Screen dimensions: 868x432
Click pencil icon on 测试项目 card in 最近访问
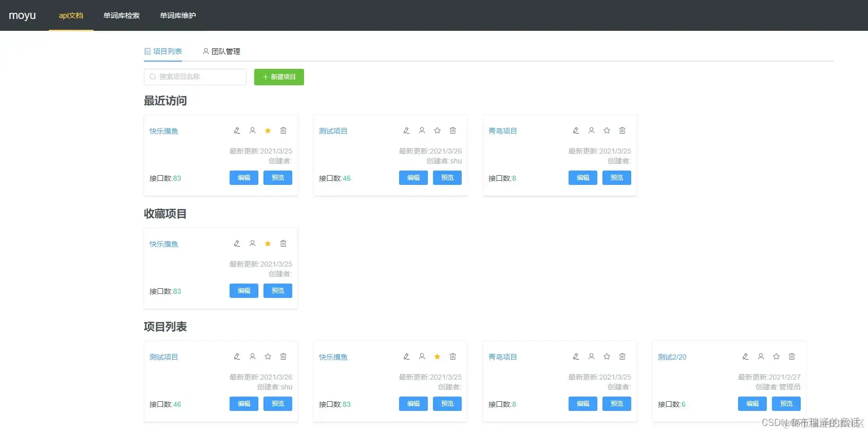(x=406, y=130)
